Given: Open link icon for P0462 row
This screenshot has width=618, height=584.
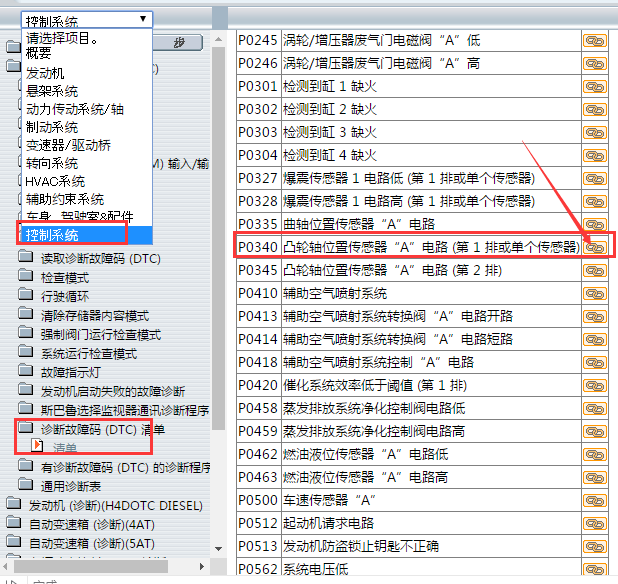Looking at the screenshot, I should [x=595, y=455].
